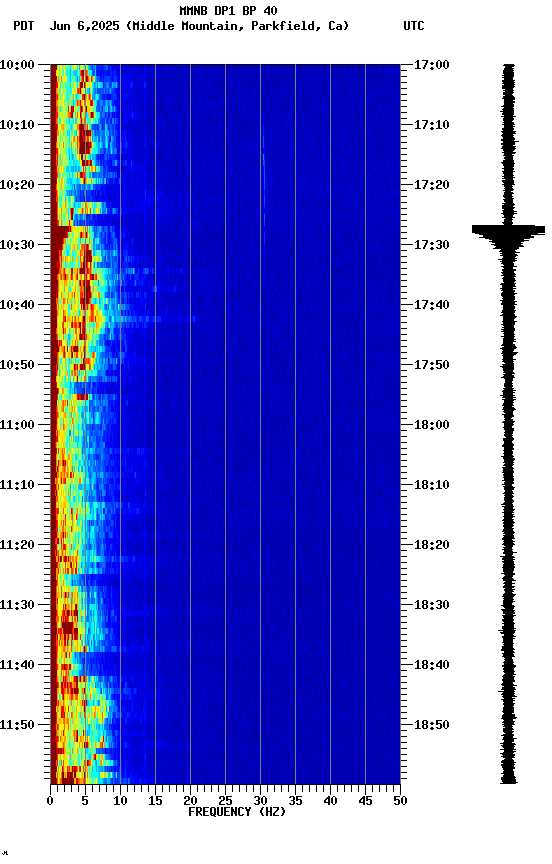Image resolution: width=552 pixels, height=864 pixels.
Task: Click the '17:40' UTC time label
Action: pyautogui.click(x=432, y=305)
